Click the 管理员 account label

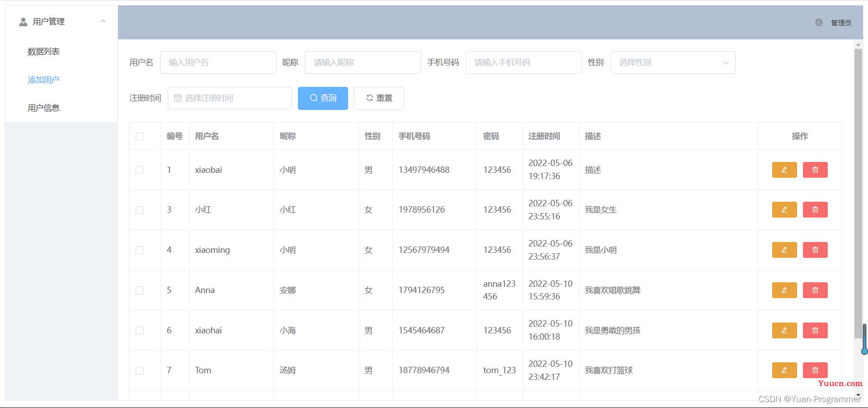(x=841, y=23)
